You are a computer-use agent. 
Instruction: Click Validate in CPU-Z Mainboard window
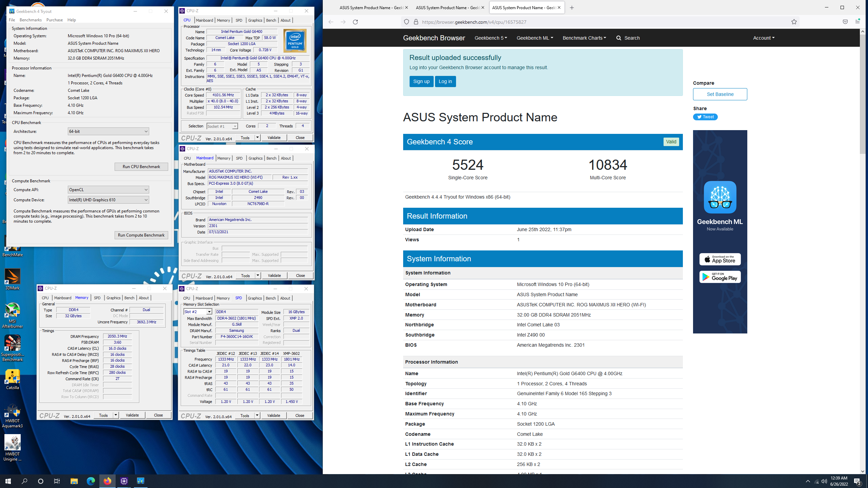click(274, 276)
